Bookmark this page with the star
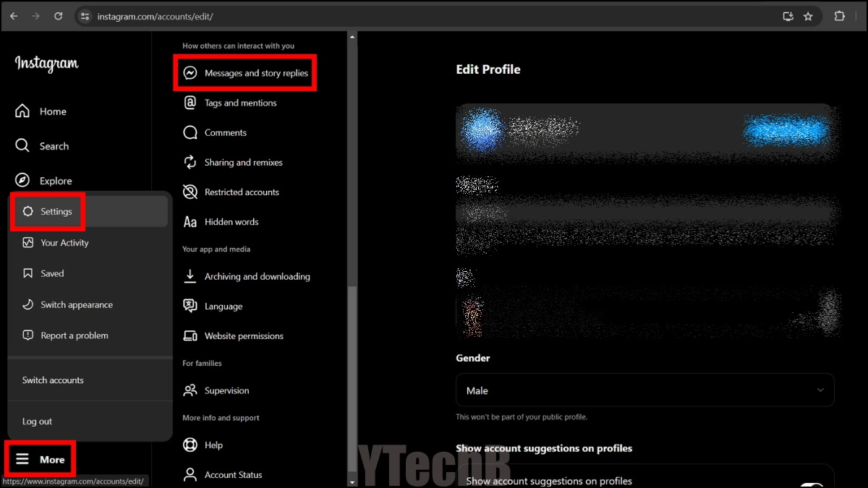Screen dimensions: 868x488 click(x=808, y=16)
